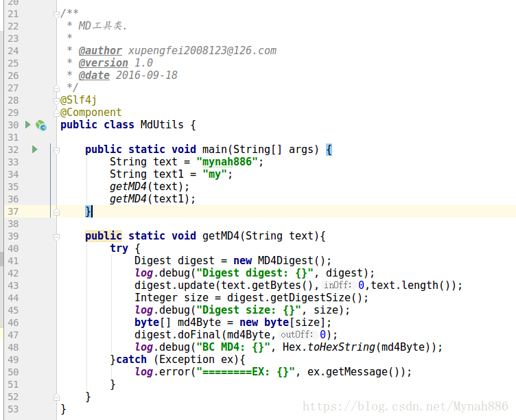Click the @date Javadoc tag
Screen dimensions: 516x420
94,75
